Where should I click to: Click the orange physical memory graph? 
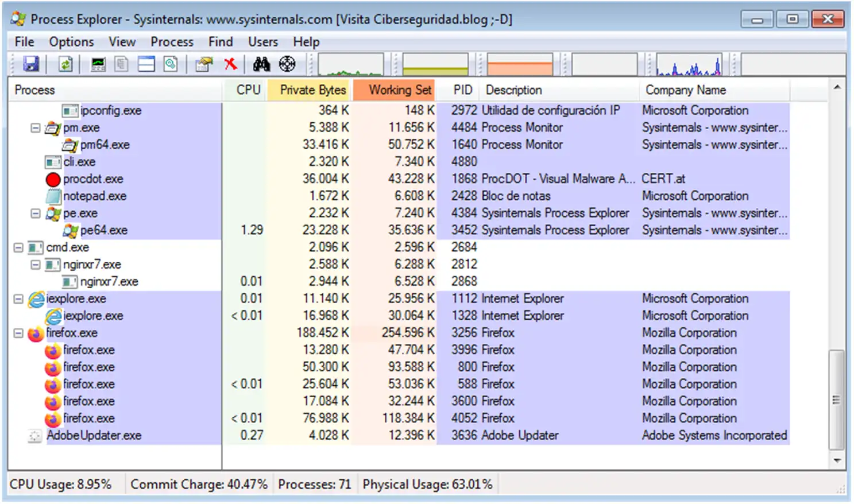(520, 64)
